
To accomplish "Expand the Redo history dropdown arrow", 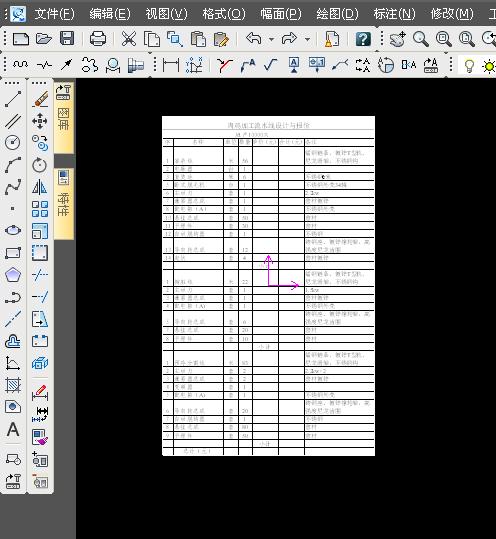I will click(307, 39).
